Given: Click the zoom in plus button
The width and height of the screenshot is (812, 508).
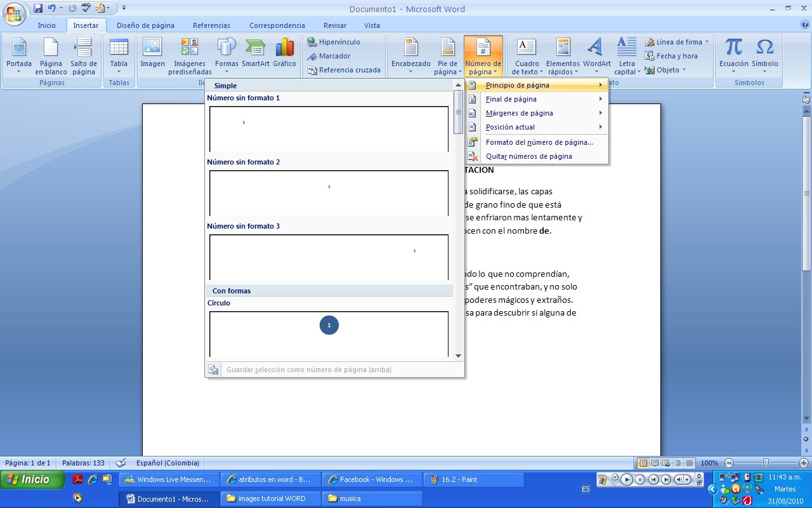Looking at the screenshot, I should point(804,463).
